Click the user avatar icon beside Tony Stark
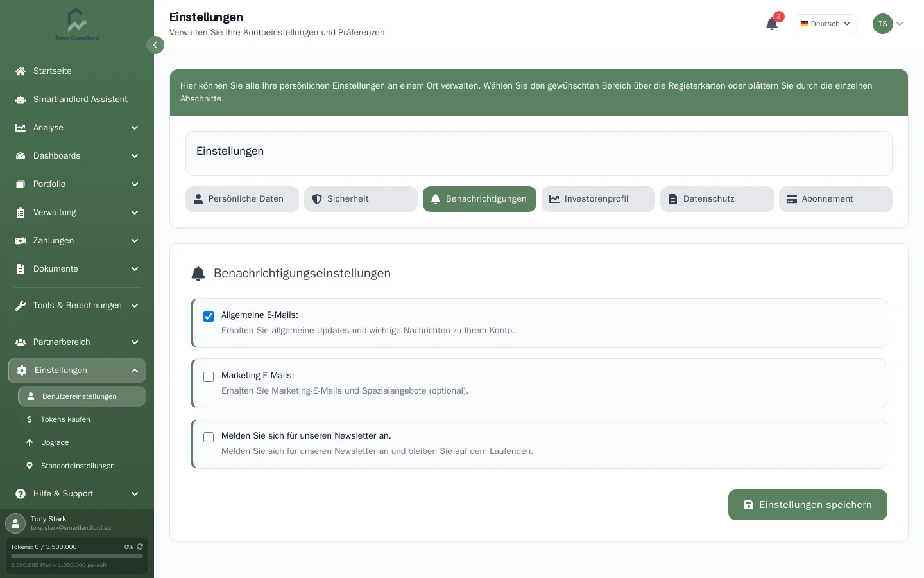924x578 pixels. (15, 523)
